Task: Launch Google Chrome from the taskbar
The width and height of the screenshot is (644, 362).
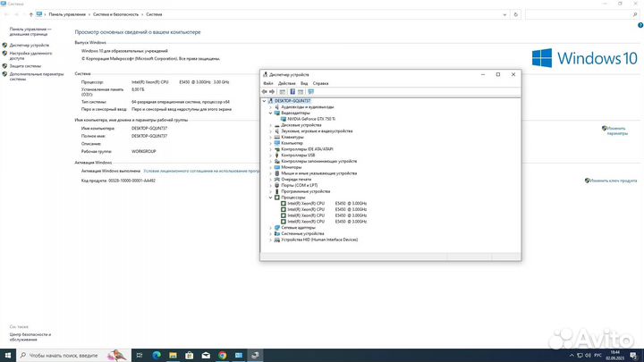Action: pos(222,356)
